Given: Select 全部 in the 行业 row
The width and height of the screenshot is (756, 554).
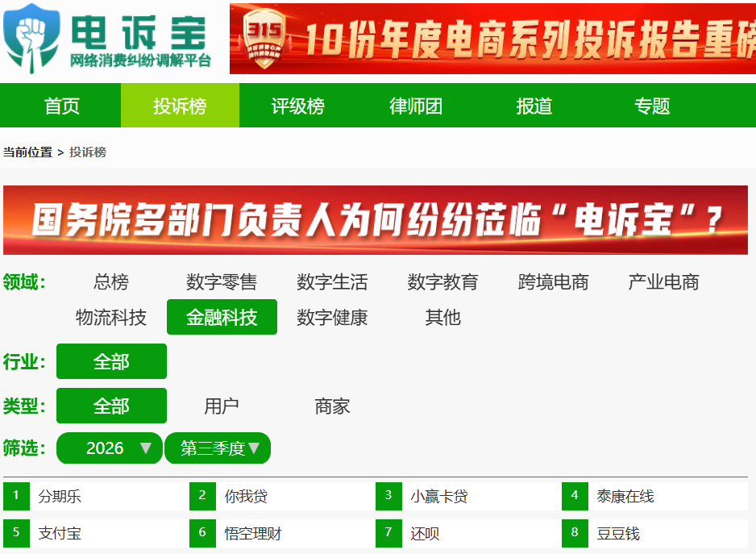Looking at the screenshot, I should coord(111,361).
